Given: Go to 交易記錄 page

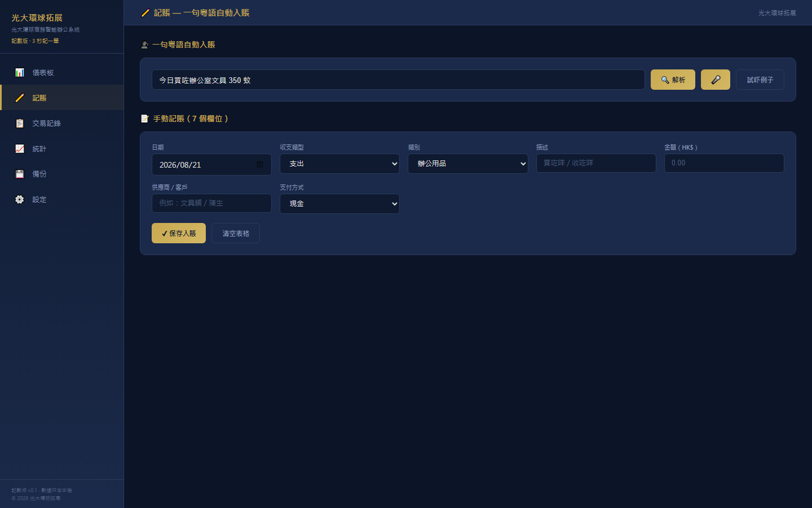Looking at the screenshot, I should pyautogui.click(x=62, y=123).
